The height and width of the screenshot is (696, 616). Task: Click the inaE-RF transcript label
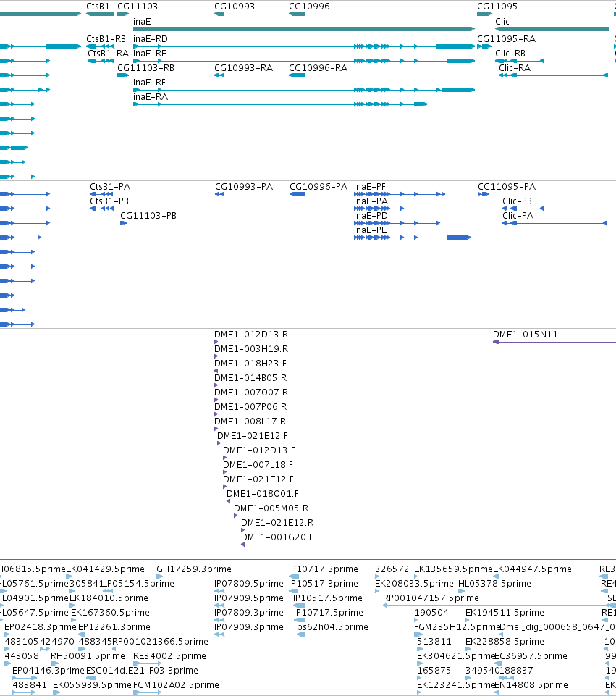pos(149,83)
